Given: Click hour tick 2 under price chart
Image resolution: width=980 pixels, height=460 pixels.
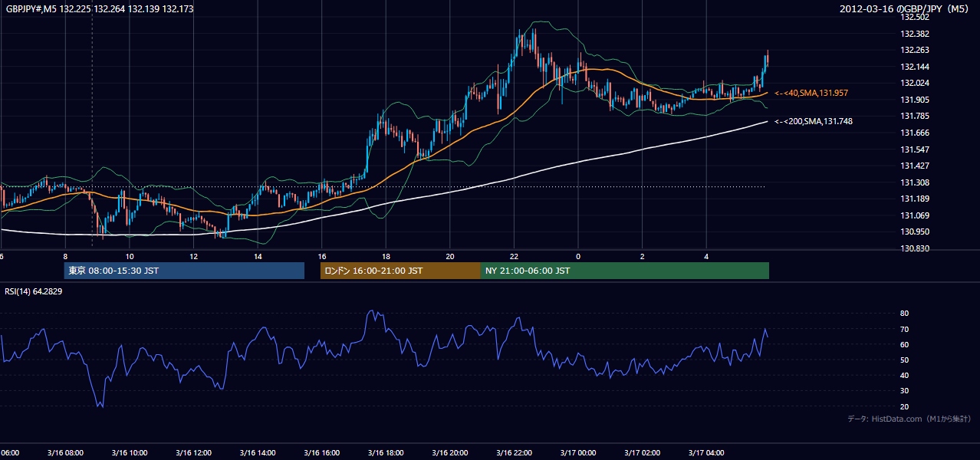Looking at the screenshot, I should [x=642, y=256].
